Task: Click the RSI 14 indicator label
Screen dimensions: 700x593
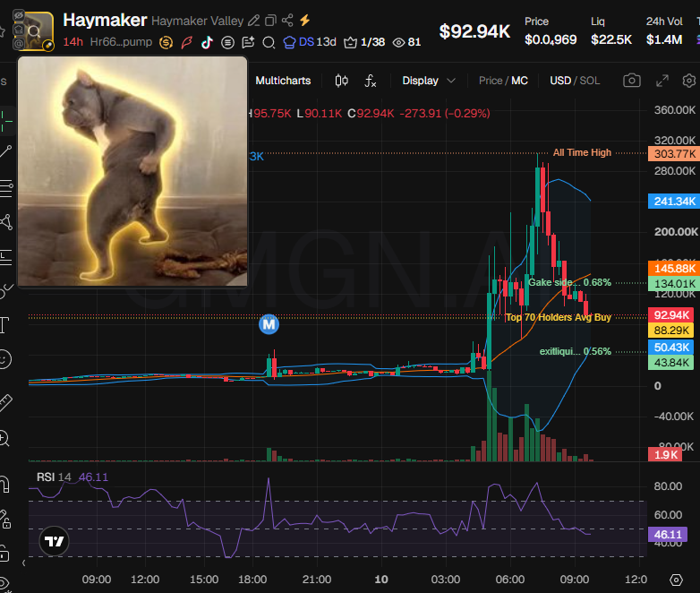Action: (54, 477)
